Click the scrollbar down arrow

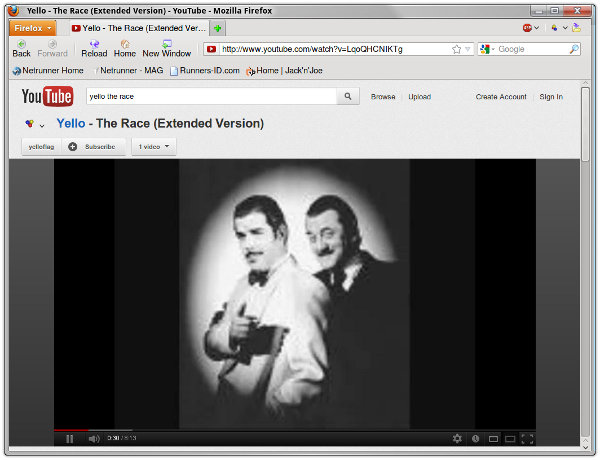(585, 447)
